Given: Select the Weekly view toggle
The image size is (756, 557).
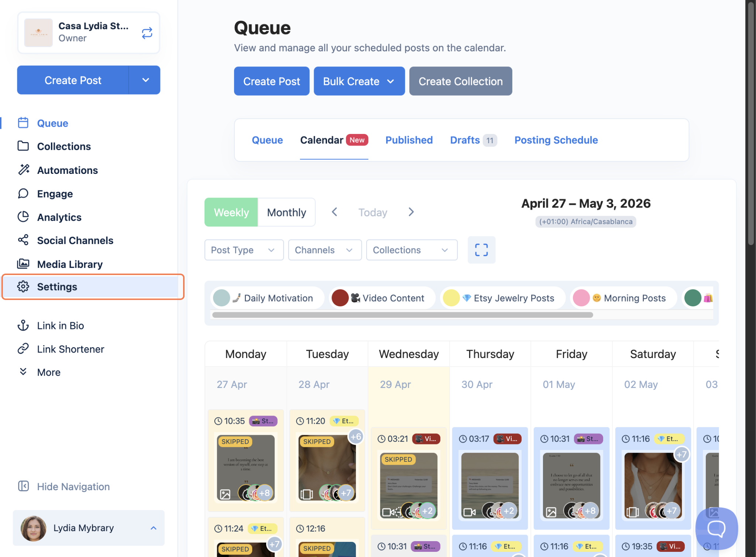Looking at the screenshot, I should [x=231, y=212].
